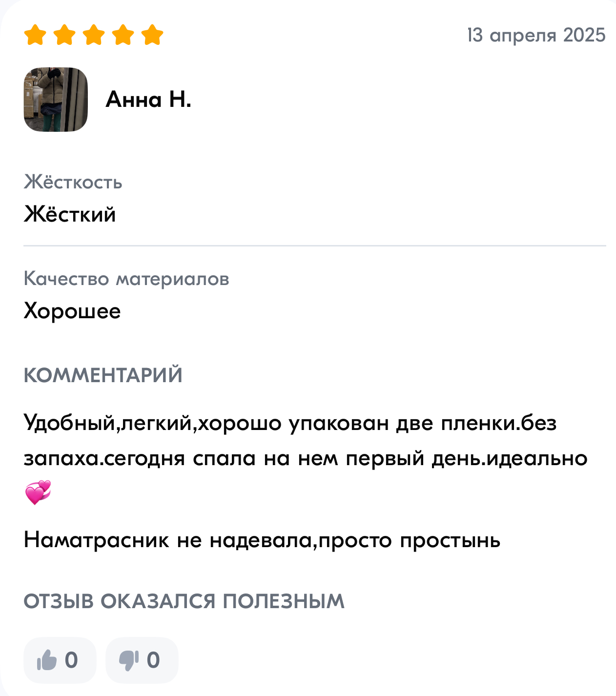Click the third rating star
The height and width of the screenshot is (696, 616).
point(94,35)
